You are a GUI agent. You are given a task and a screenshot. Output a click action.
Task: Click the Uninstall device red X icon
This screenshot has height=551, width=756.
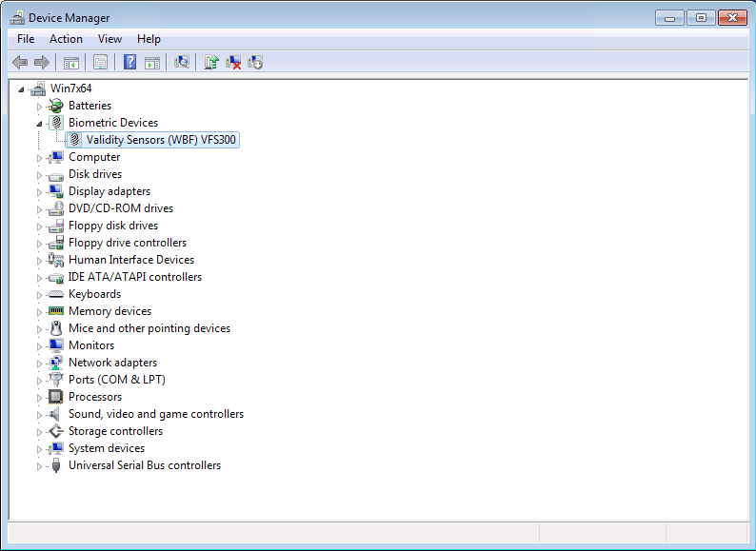pyautogui.click(x=233, y=62)
